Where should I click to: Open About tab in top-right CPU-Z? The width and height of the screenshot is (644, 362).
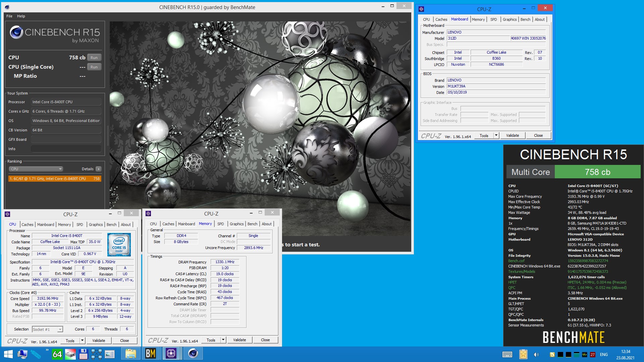540,19
